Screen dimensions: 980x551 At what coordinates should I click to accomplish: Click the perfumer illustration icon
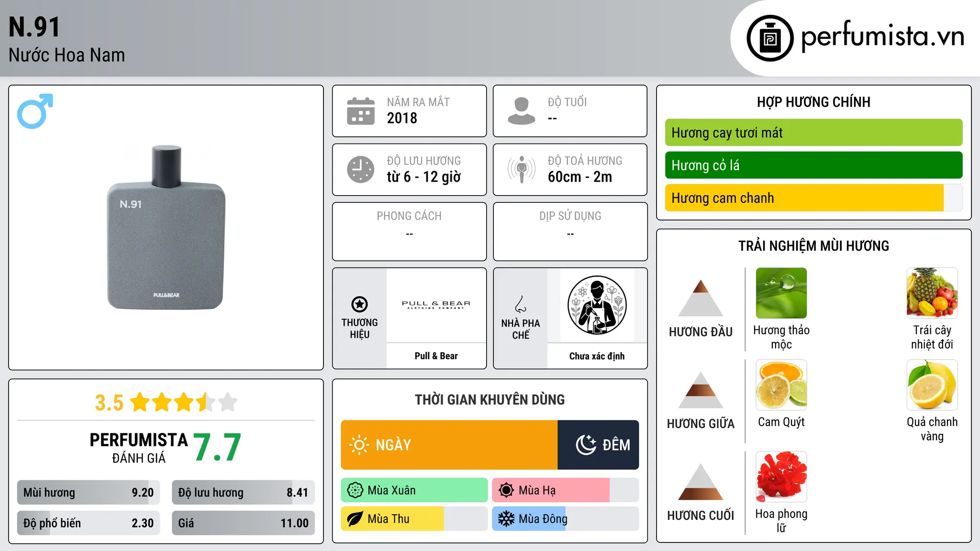tap(597, 305)
